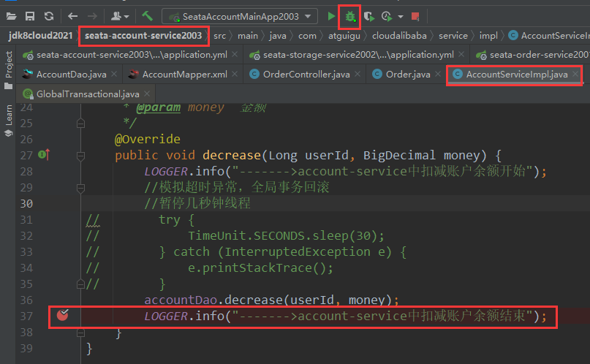Click LOGGER on line 28

tap(166, 172)
